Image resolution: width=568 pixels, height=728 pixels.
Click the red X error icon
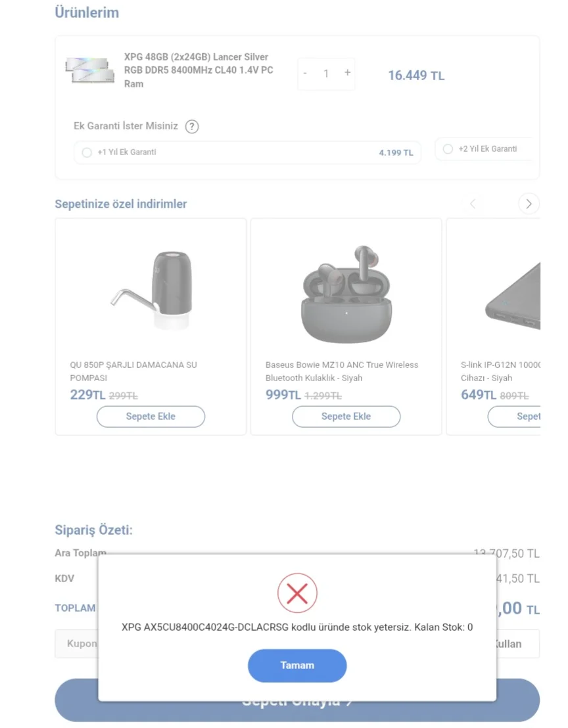297,594
